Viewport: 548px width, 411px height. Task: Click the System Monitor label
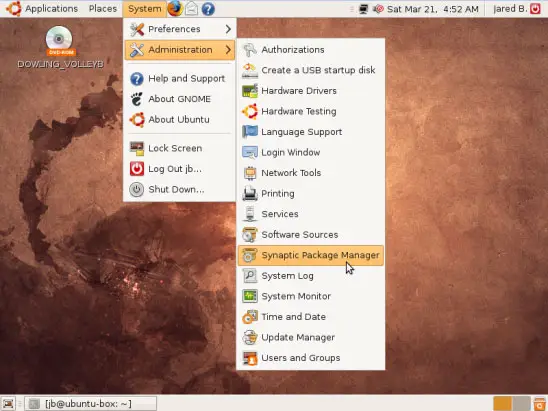[x=296, y=296]
